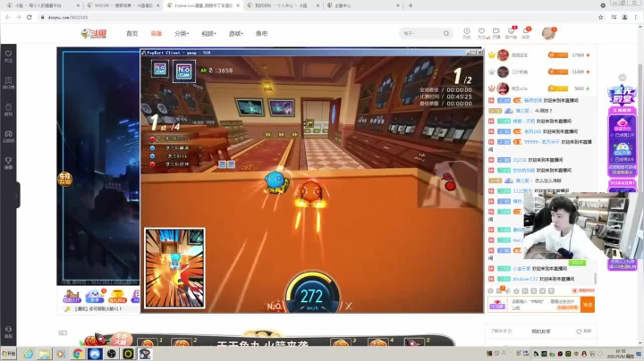Screen dimensions: 644x361
Task: Open the blue mascot activity icon with badge
Action: pos(95,296)
